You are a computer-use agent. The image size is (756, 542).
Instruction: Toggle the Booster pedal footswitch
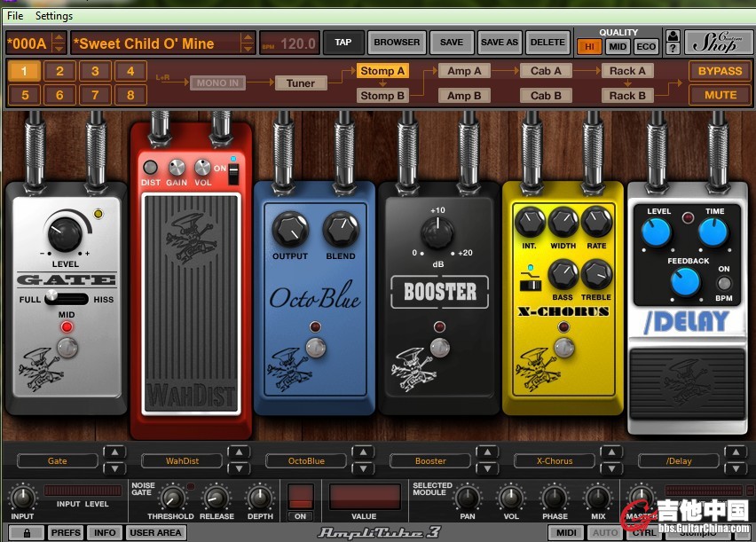coord(439,347)
